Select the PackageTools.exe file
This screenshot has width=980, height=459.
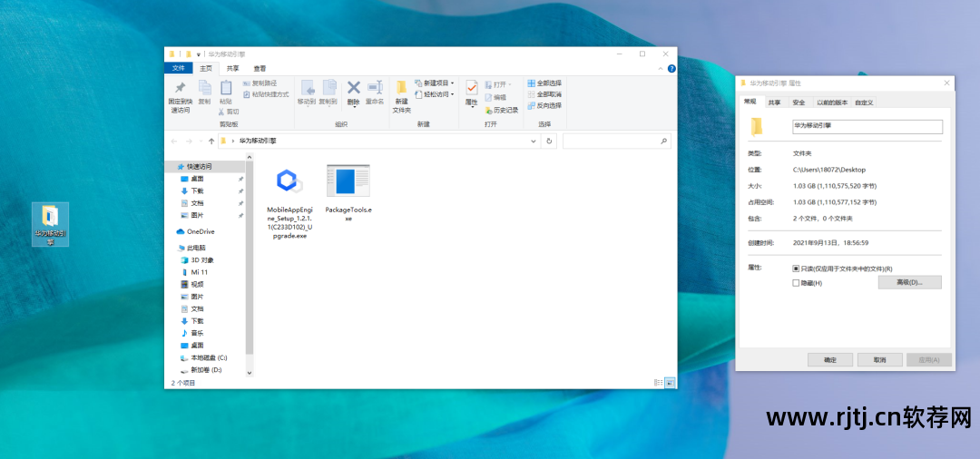point(348,193)
